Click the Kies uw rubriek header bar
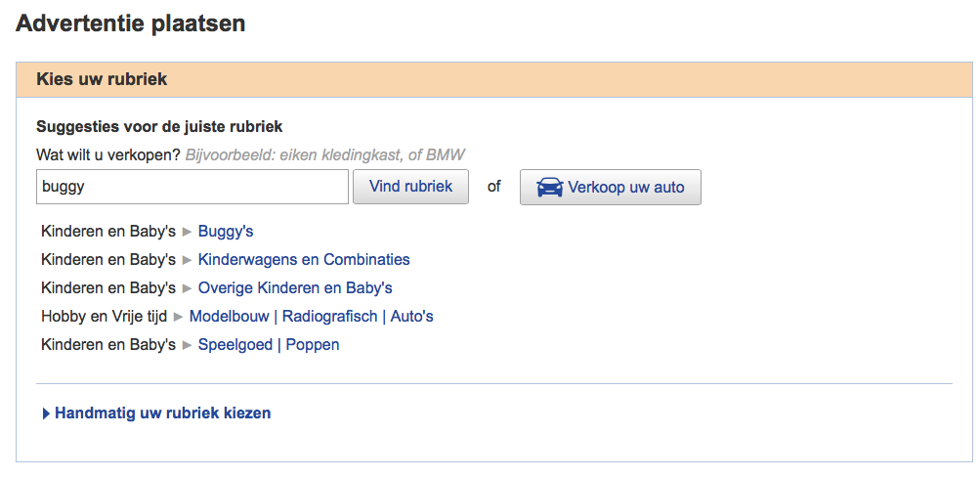980x478 pixels. (x=494, y=79)
